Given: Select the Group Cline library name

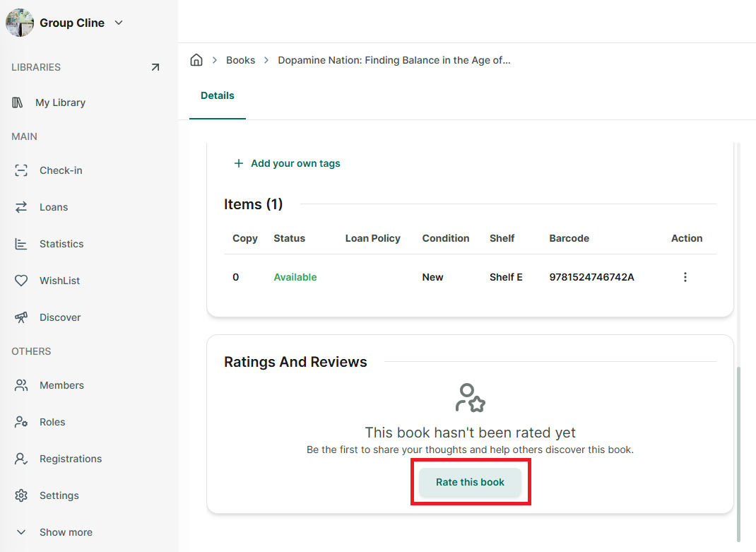Looking at the screenshot, I should [72, 23].
